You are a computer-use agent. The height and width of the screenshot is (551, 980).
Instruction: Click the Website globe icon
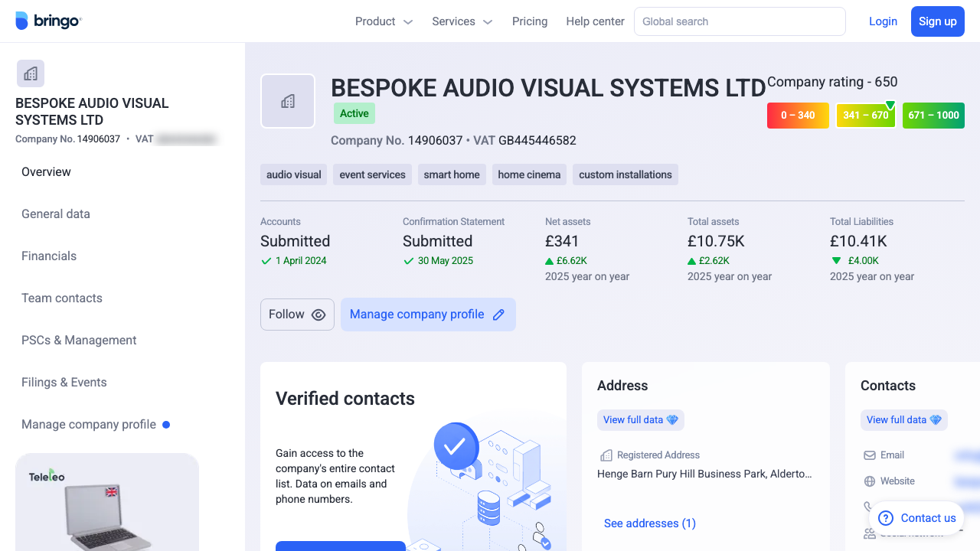pos(870,481)
